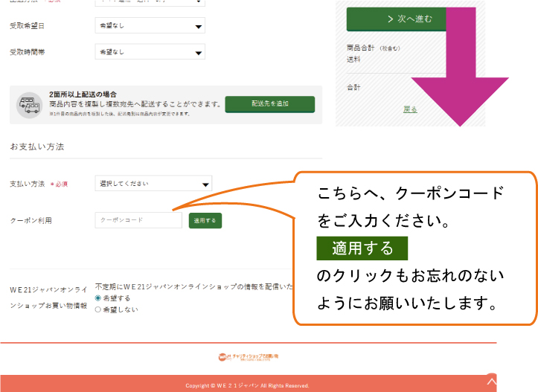Open the partially visible top dropdown
538x392 pixels.
tap(150, 2)
